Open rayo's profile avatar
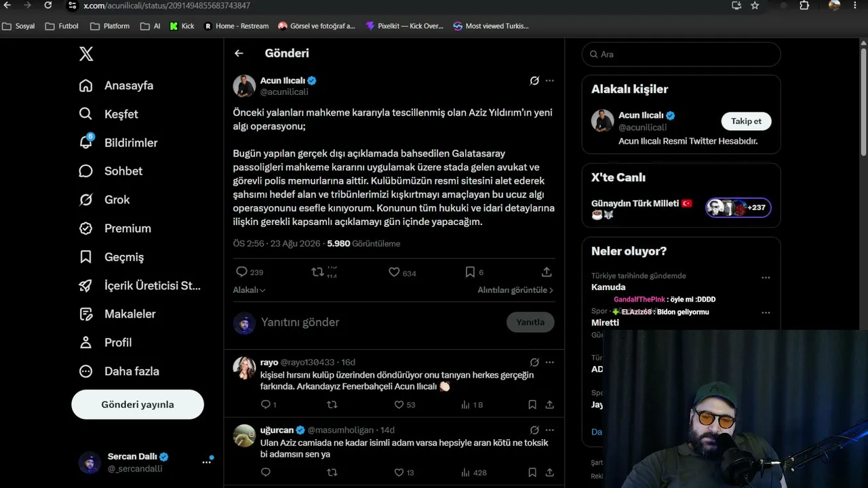Image resolution: width=868 pixels, height=488 pixels. click(x=244, y=368)
